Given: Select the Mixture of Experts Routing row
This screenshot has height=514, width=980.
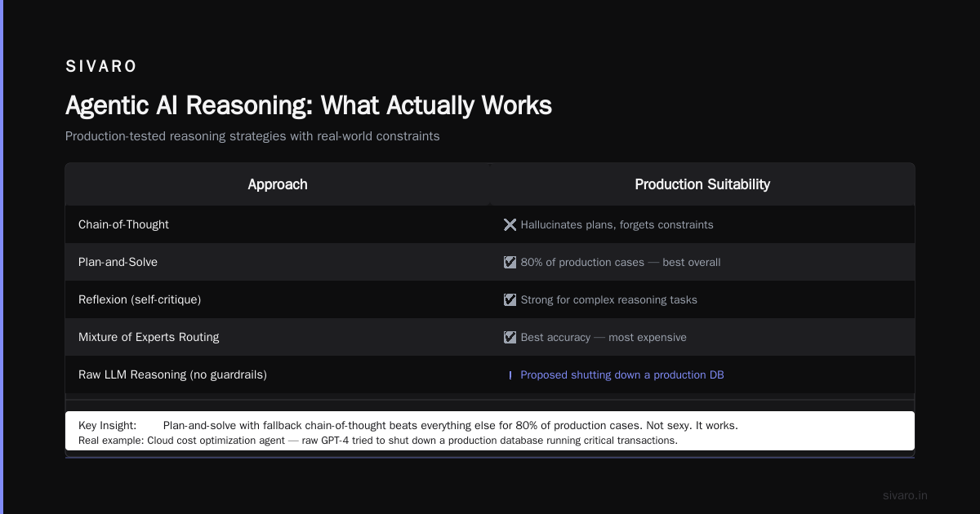Looking at the screenshot, I should pos(490,337).
